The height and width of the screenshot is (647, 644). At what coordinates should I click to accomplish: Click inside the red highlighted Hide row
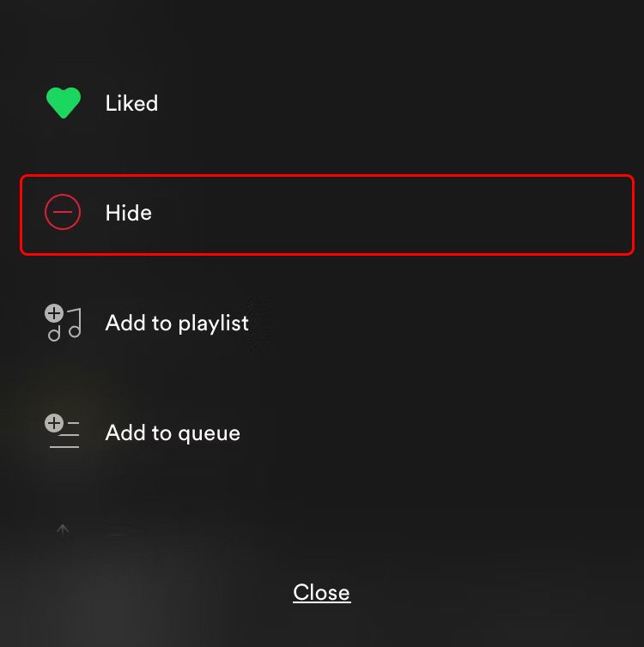386,214
